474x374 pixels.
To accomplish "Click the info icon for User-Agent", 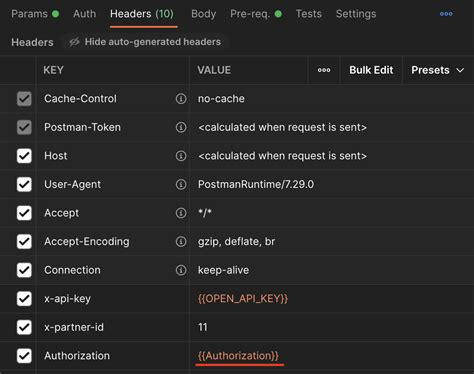I will pos(181,184).
